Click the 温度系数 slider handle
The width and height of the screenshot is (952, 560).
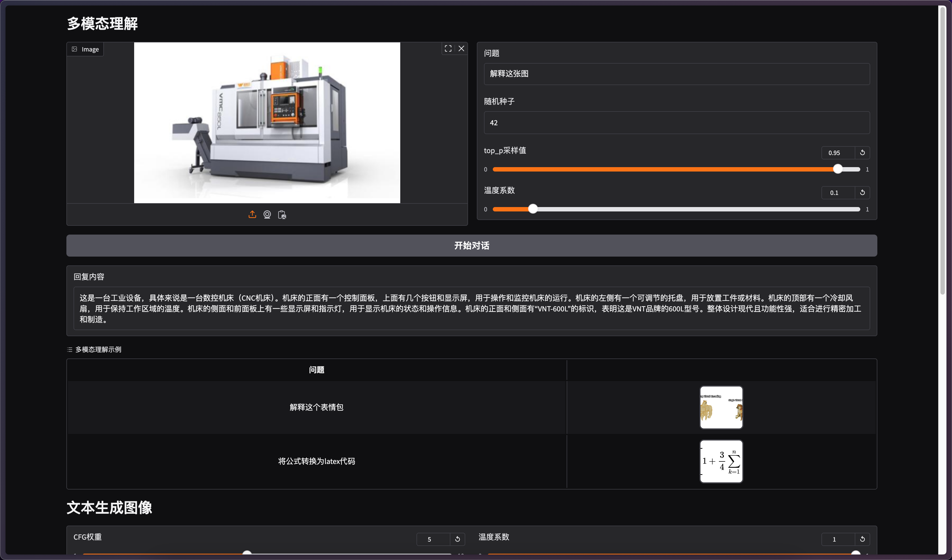[533, 209]
